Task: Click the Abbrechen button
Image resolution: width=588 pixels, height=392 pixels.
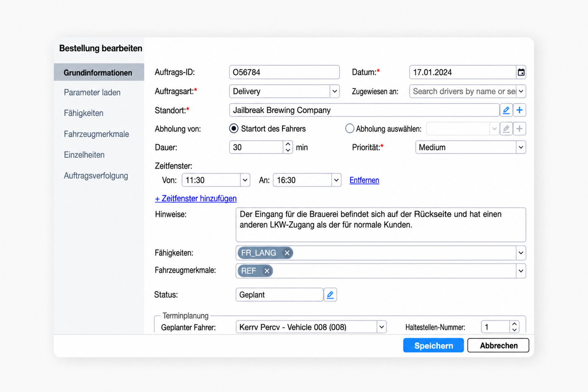Action: click(x=498, y=346)
